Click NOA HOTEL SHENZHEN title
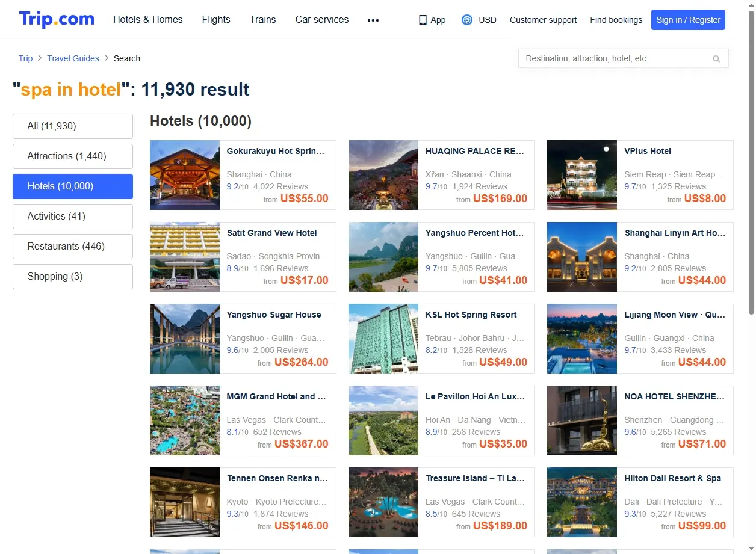This screenshot has width=756, height=554. click(x=675, y=397)
